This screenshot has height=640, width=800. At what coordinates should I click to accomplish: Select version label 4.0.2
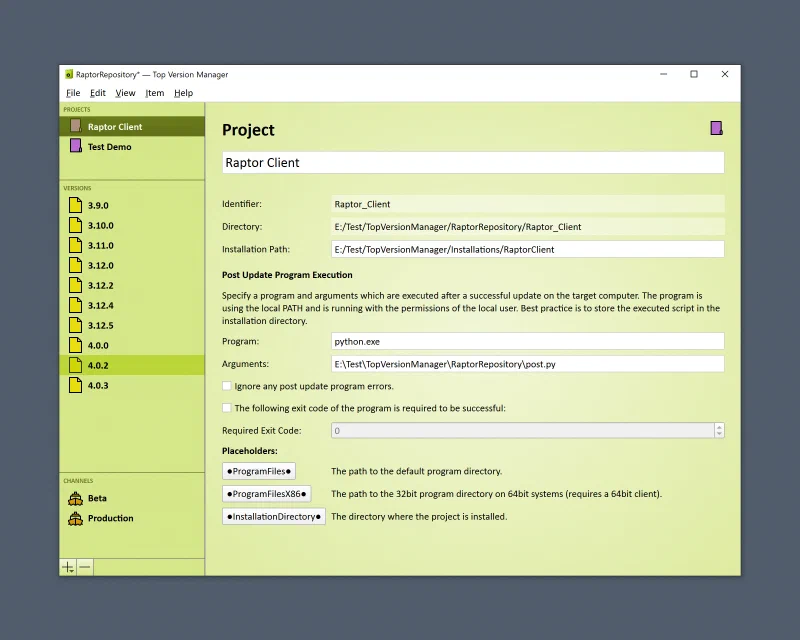tap(98, 365)
